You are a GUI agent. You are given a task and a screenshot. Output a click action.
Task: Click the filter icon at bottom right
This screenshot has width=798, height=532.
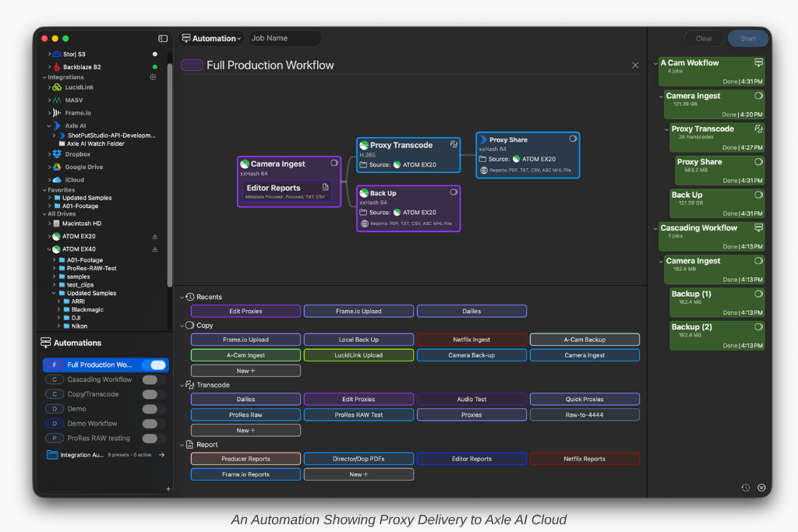[x=761, y=488]
